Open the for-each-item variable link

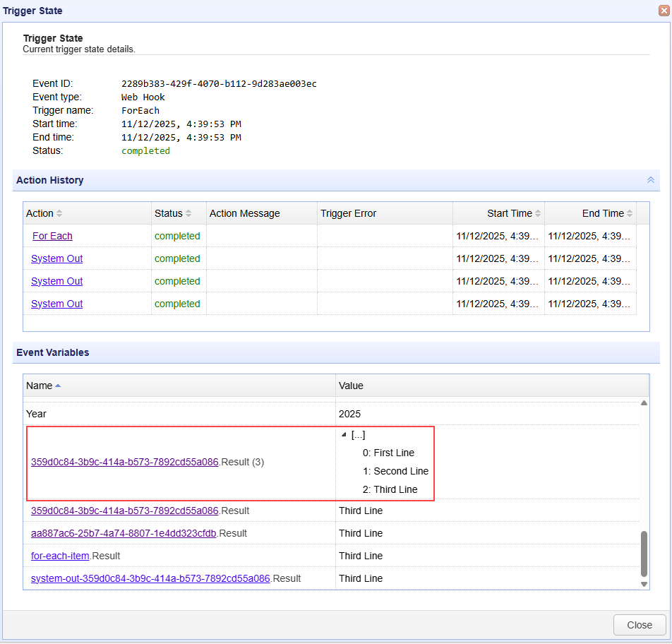click(x=60, y=556)
